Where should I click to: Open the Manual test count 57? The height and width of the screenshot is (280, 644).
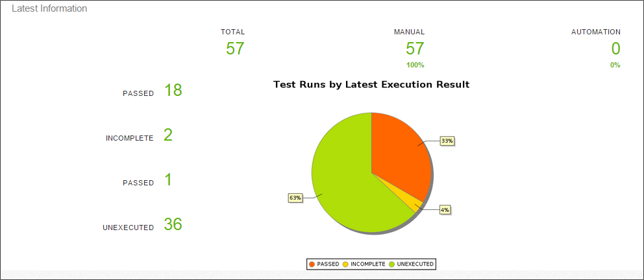pos(415,49)
